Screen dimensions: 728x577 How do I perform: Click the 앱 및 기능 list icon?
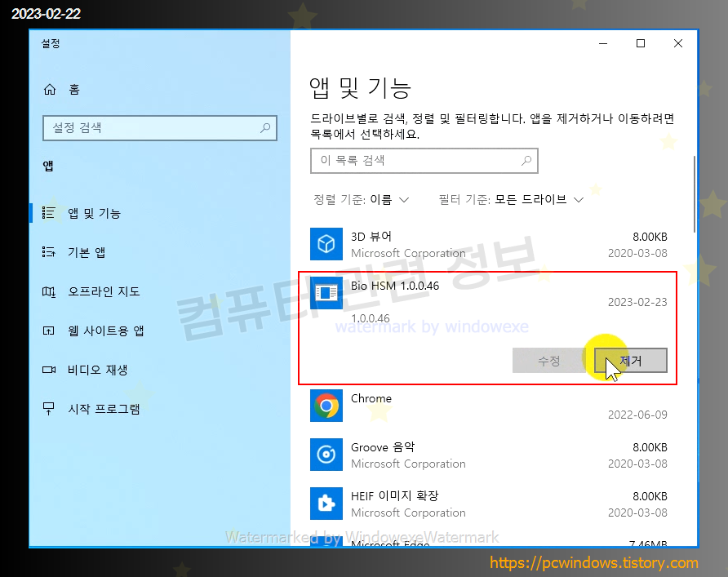click(x=48, y=213)
